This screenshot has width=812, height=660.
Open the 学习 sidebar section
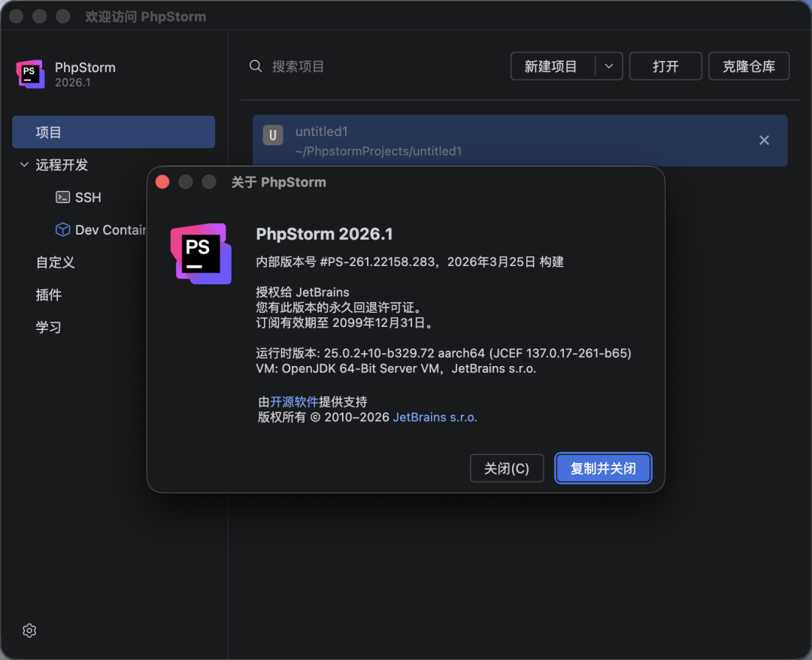49,327
